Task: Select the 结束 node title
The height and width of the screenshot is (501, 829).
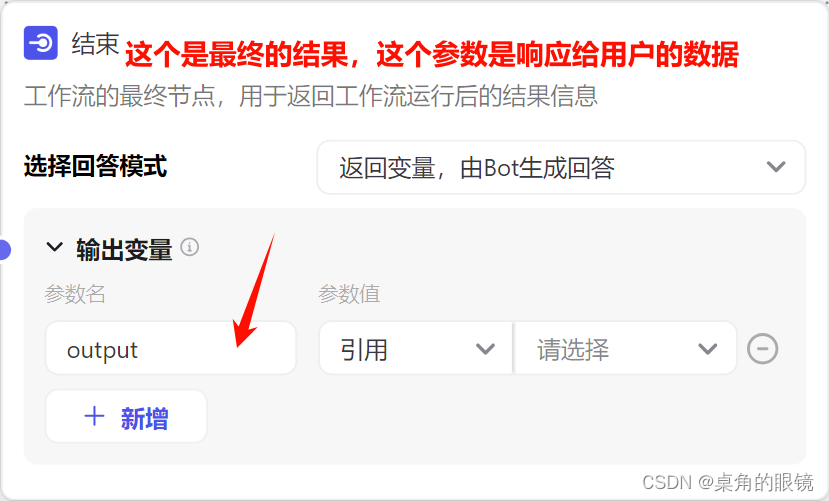Action: 96,43
